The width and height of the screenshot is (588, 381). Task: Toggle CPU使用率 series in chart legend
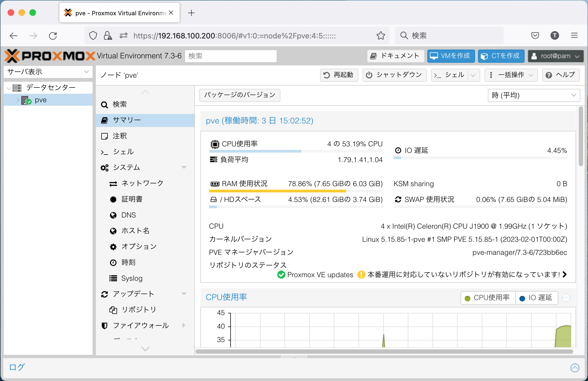488,298
